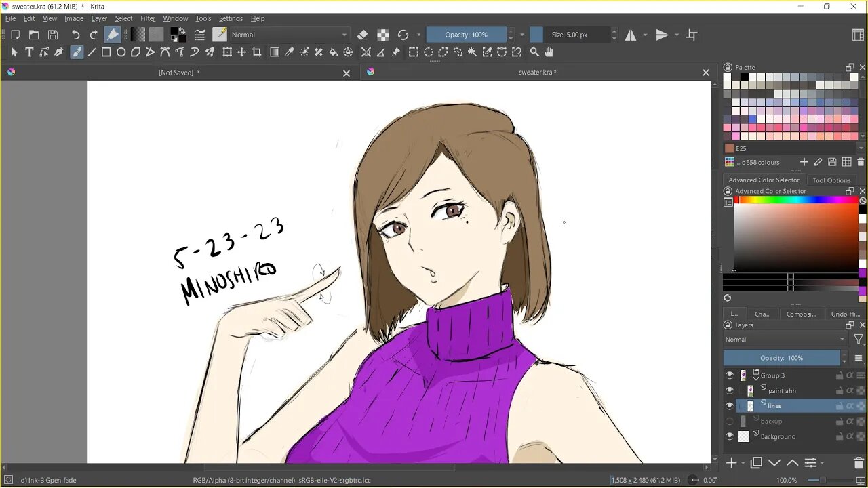The width and height of the screenshot is (868, 488).
Task: Duplicate the current layer
Action: pyautogui.click(x=757, y=463)
